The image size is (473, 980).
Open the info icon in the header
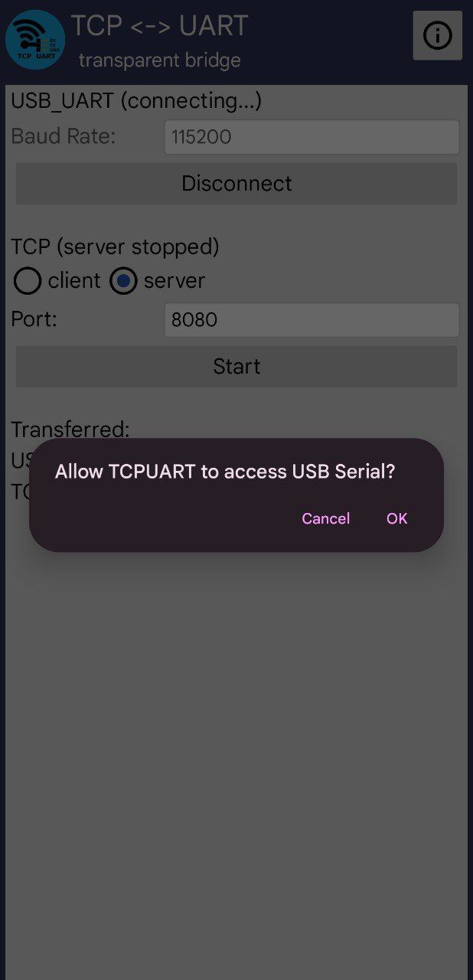click(437, 35)
